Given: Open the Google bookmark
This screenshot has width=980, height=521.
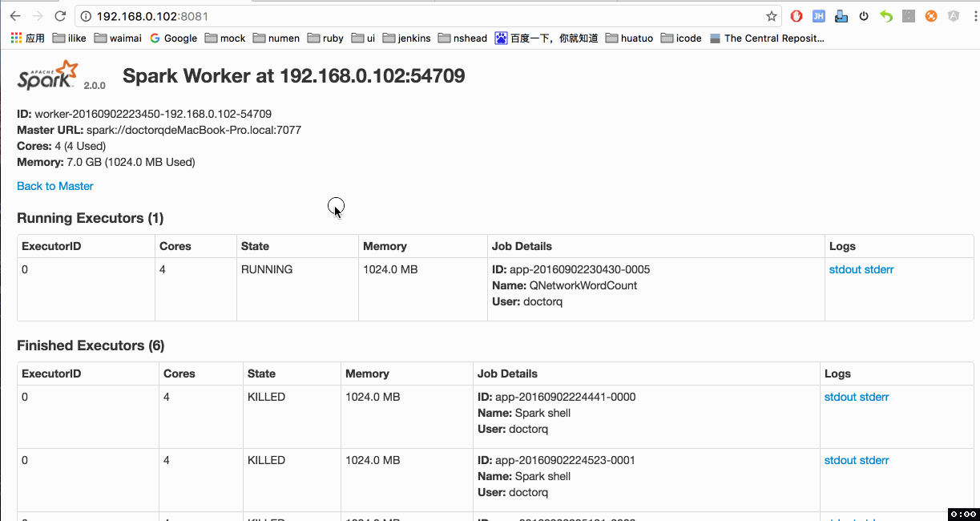Looking at the screenshot, I should tap(173, 38).
